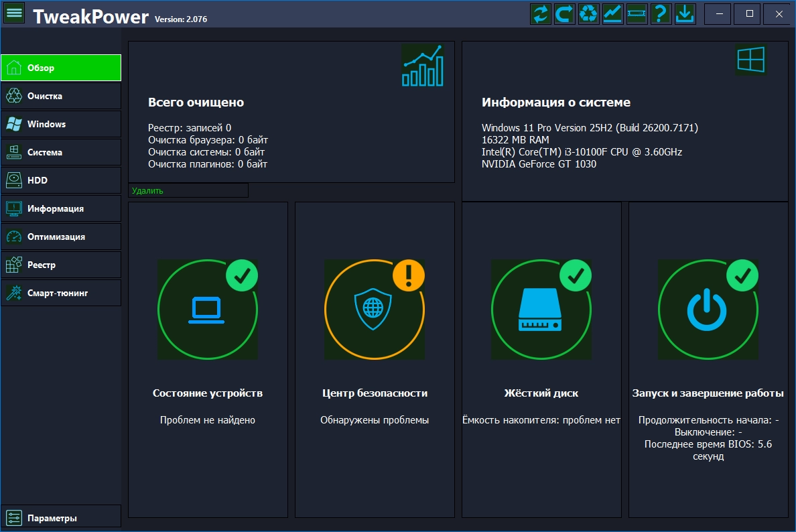
Task: Click the disk icon beside HDD
Action: pos(13,180)
